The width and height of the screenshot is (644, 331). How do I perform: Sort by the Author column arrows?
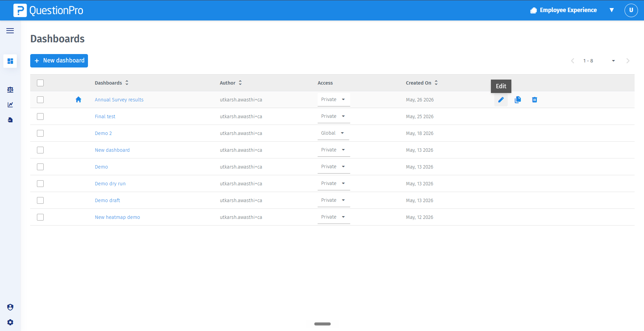pos(240,83)
